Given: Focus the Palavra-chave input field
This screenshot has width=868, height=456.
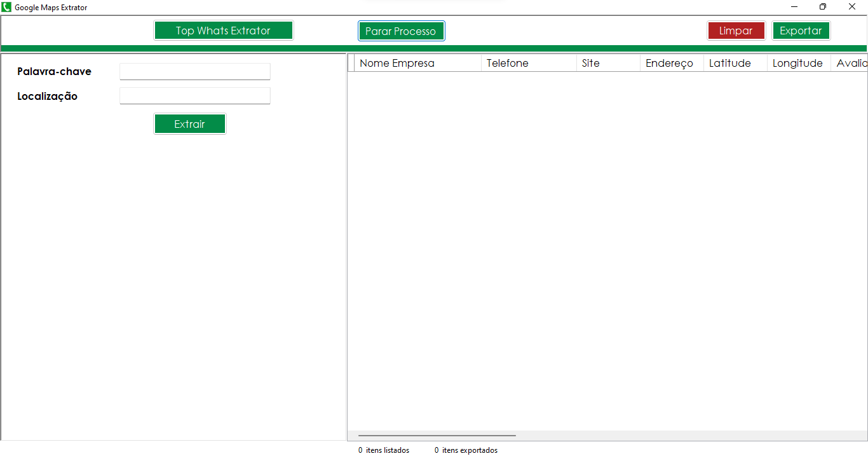Looking at the screenshot, I should tap(195, 71).
